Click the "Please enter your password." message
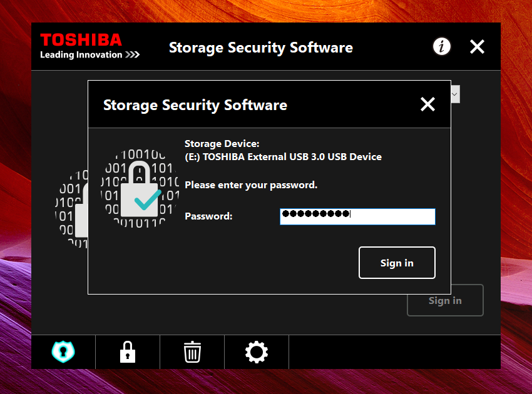The width and height of the screenshot is (532, 394). point(251,185)
